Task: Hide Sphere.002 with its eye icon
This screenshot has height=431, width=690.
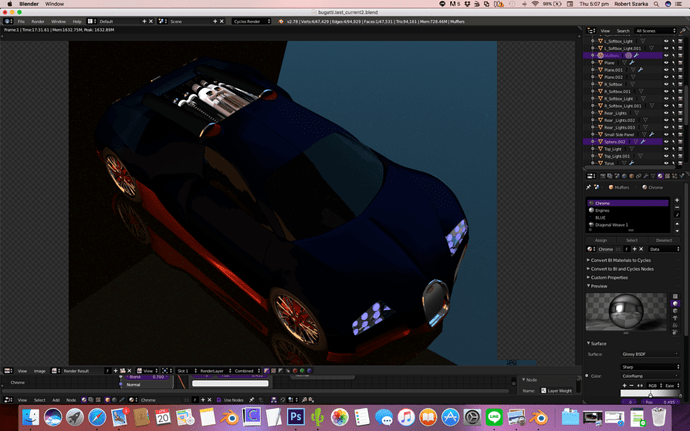Action: (667, 141)
